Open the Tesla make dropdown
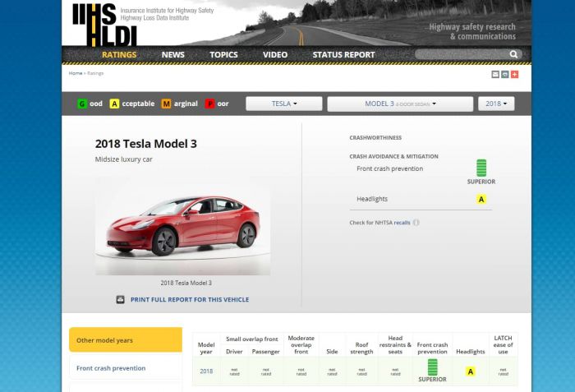Image resolution: width=575 pixels, height=392 pixels. (284, 104)
